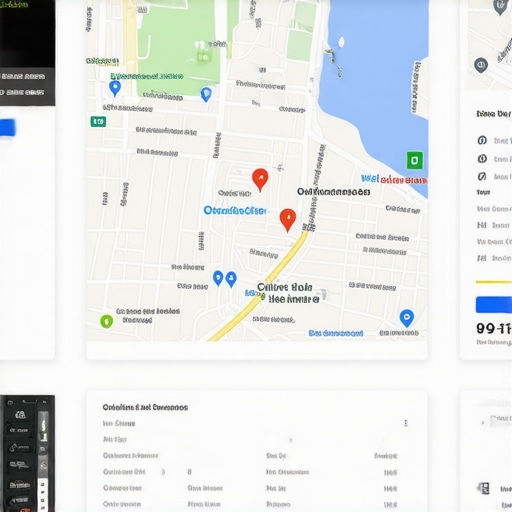Screen dimensions: 512x512
Task: Click the yellow progress line in the right panel
Action: coord(494,282)
